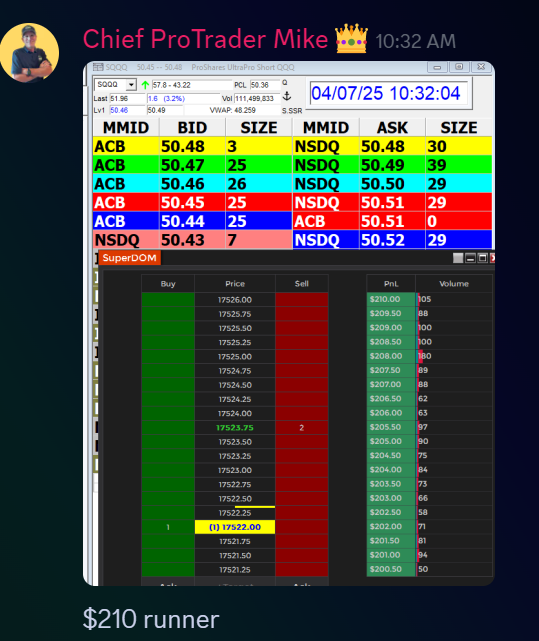Click the Volume column header
The width and height of the screenshot is (539, 641).
point(454,284)
